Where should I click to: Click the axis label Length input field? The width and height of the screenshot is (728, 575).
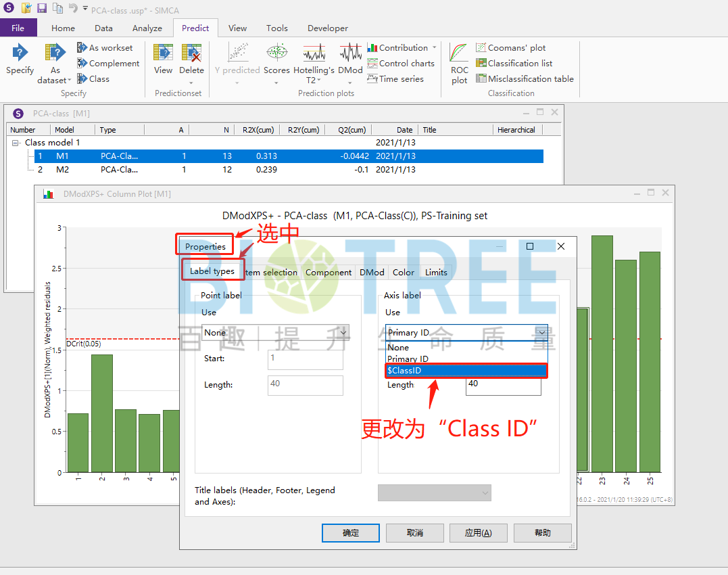click(503, 386)
